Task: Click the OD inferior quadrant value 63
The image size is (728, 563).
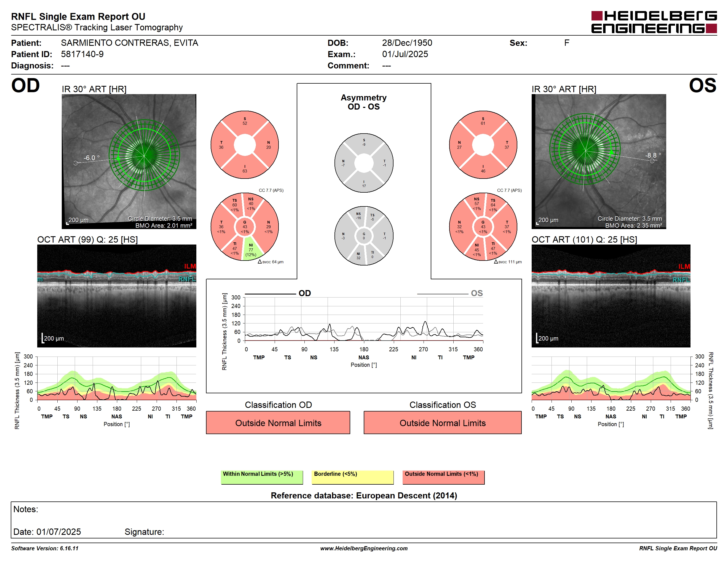Action: click(245, 171)
